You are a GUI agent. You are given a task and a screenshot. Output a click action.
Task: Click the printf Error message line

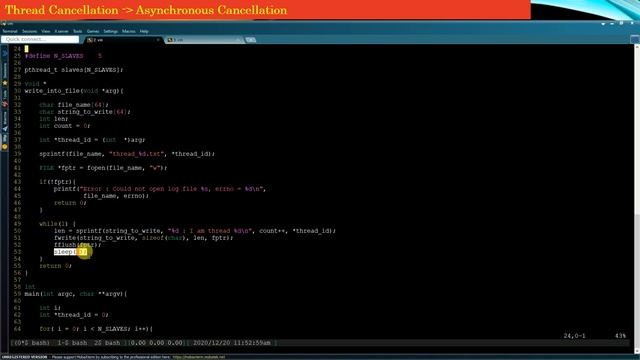[x=160, y=189]
